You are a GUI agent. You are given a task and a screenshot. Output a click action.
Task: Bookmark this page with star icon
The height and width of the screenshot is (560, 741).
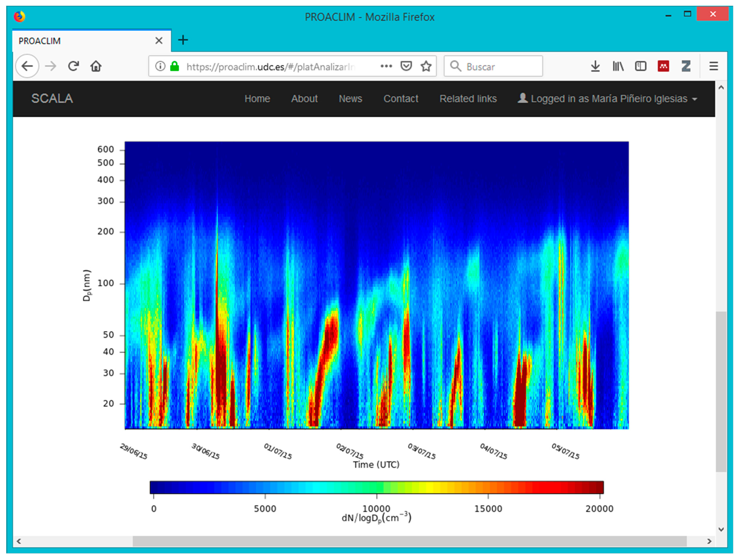(x=426, y=66)
